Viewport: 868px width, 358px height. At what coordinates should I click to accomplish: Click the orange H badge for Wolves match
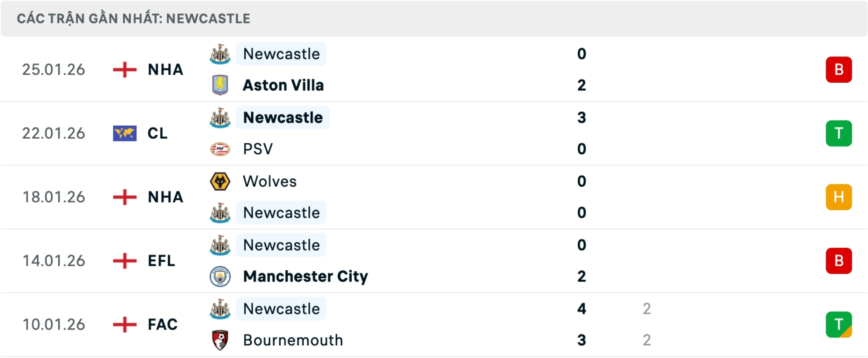[x=839, y=197]
